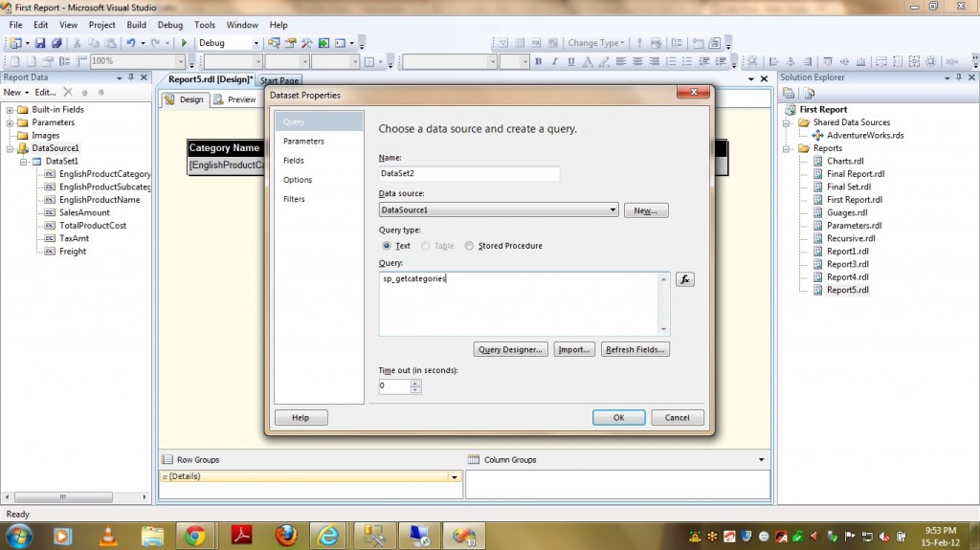Viewport: 980px width, 550px height.
Task: Open the Debug configuration dropdown
Action: tap(256, 43)
